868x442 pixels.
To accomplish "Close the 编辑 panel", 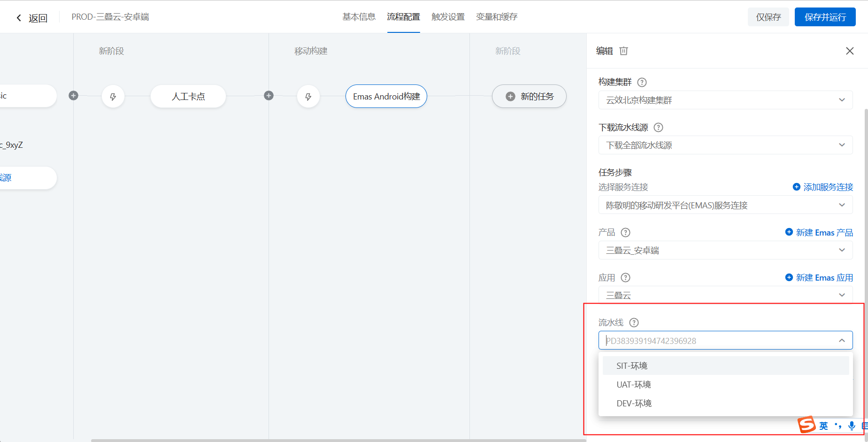I will tap(850, 51).
